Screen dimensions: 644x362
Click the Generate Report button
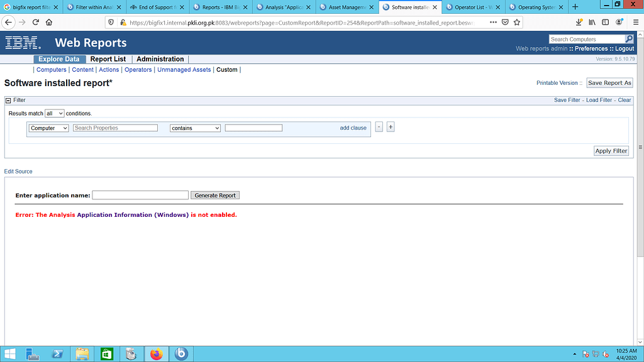click(214, 195)
